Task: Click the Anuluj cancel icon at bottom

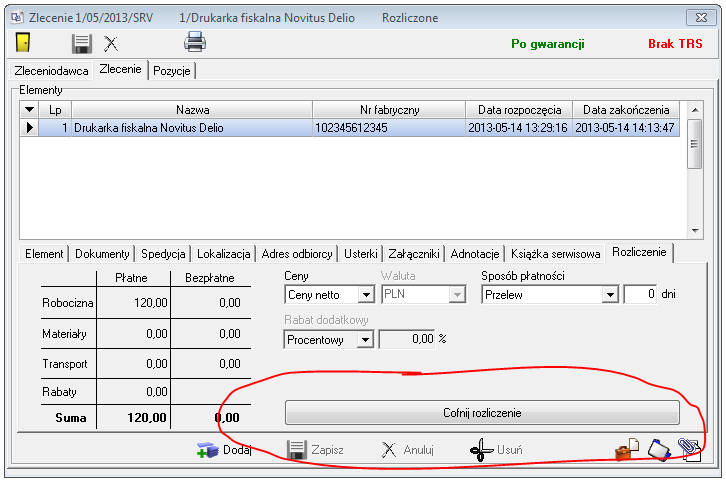Action: 388,450
